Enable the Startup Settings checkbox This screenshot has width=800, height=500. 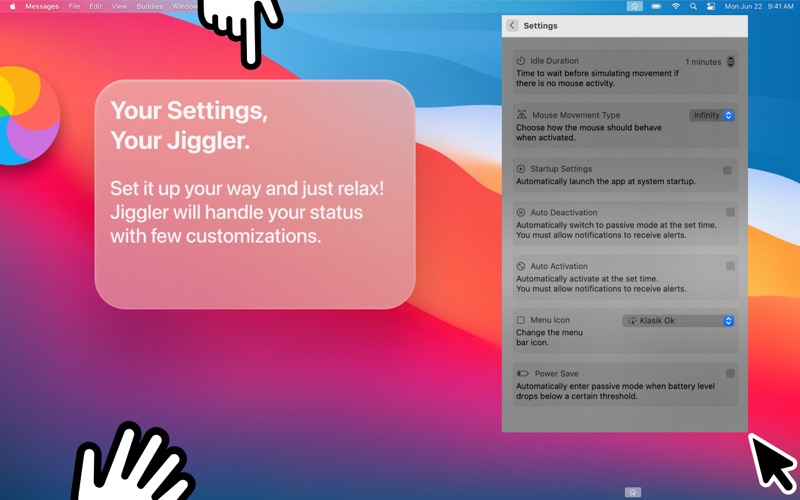pos(728,170)
